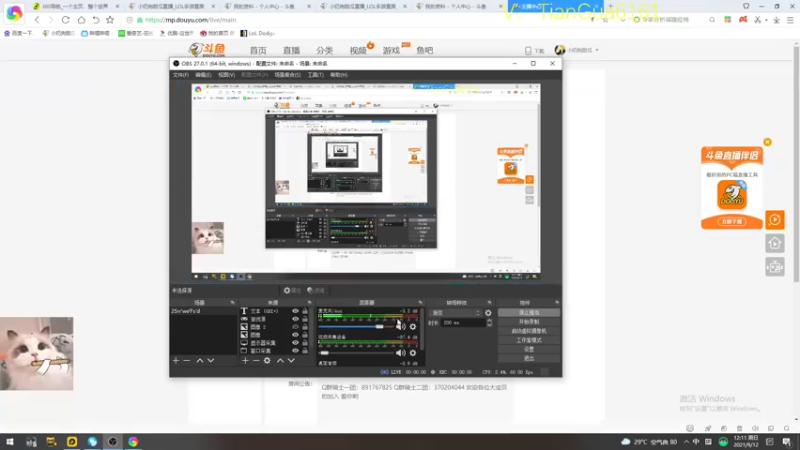Adjust the microphone volume slider
The height and width of the screenshot is (450, 800).
(356, 327)
